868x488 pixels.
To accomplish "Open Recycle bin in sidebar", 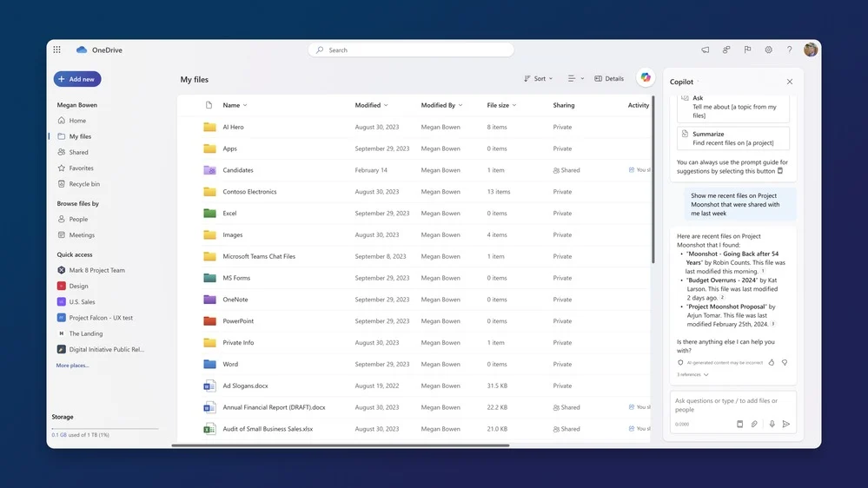I will click(84, 184).
